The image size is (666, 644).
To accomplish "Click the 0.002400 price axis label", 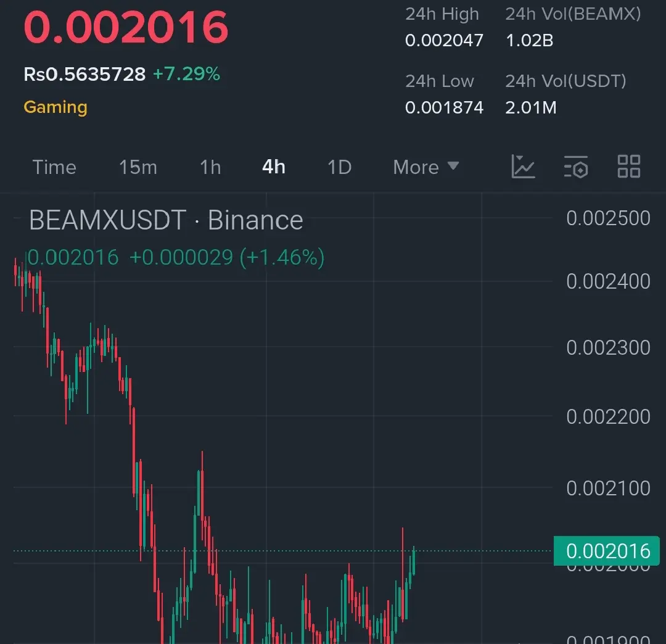I will [608, 281].
